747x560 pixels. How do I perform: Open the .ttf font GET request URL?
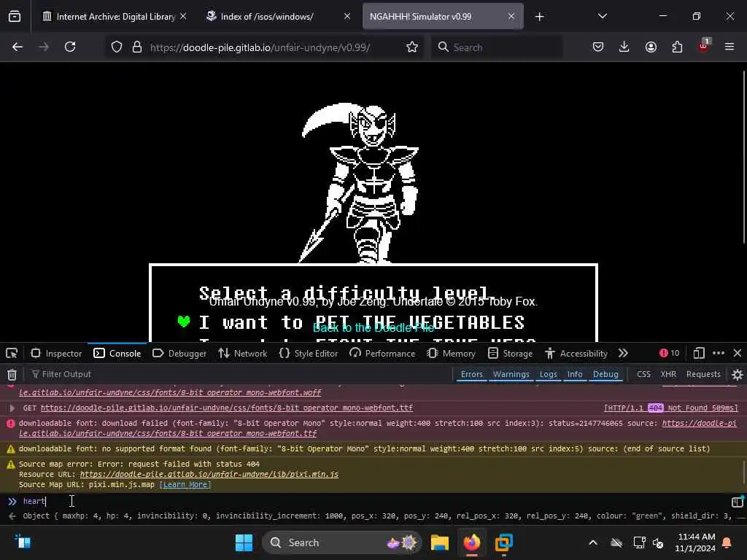pos(227,408)
